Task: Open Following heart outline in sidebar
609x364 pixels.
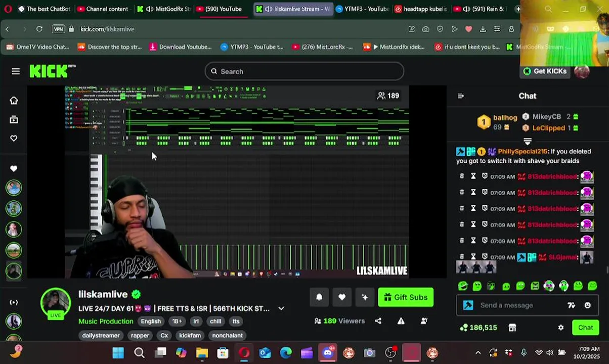Action: [14, 139]
